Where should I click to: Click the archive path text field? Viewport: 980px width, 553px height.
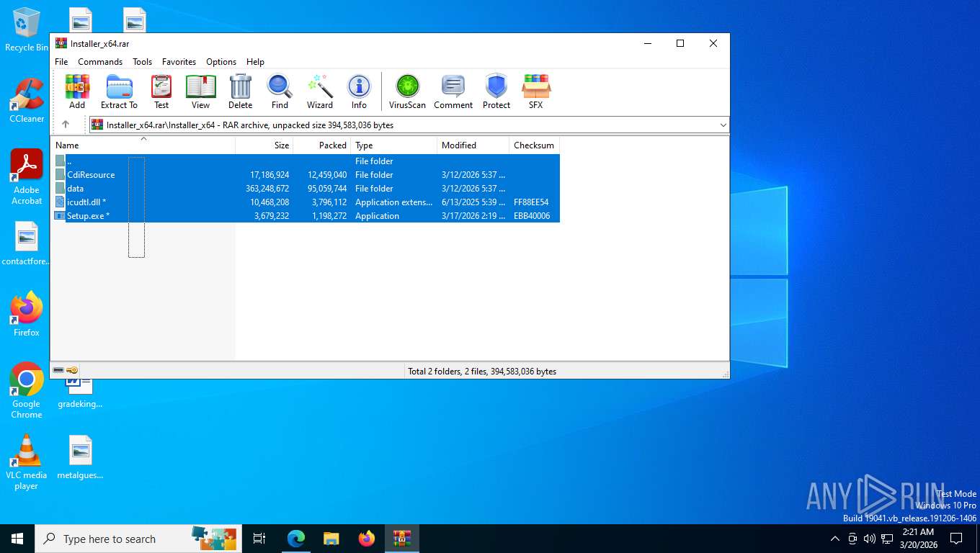tap(408, 125)
